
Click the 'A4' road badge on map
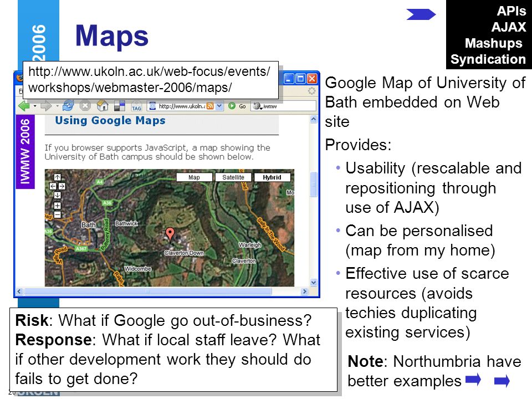[99, 182]
